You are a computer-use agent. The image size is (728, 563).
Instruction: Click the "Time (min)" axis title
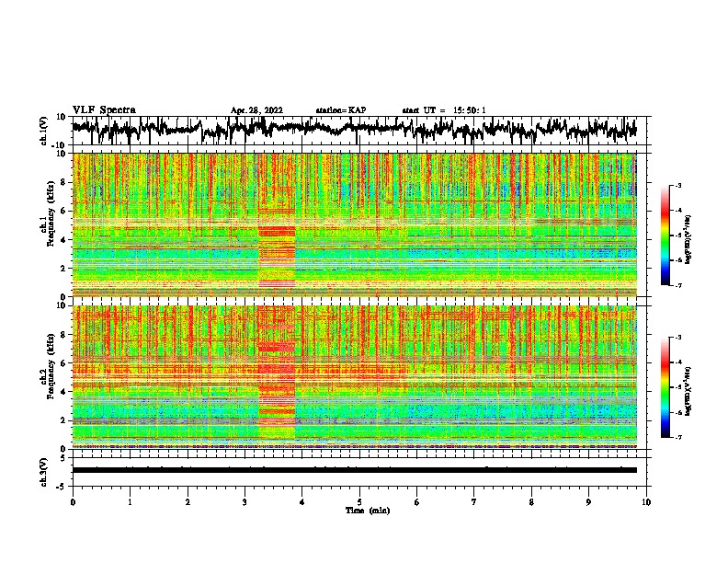point(368,511)
